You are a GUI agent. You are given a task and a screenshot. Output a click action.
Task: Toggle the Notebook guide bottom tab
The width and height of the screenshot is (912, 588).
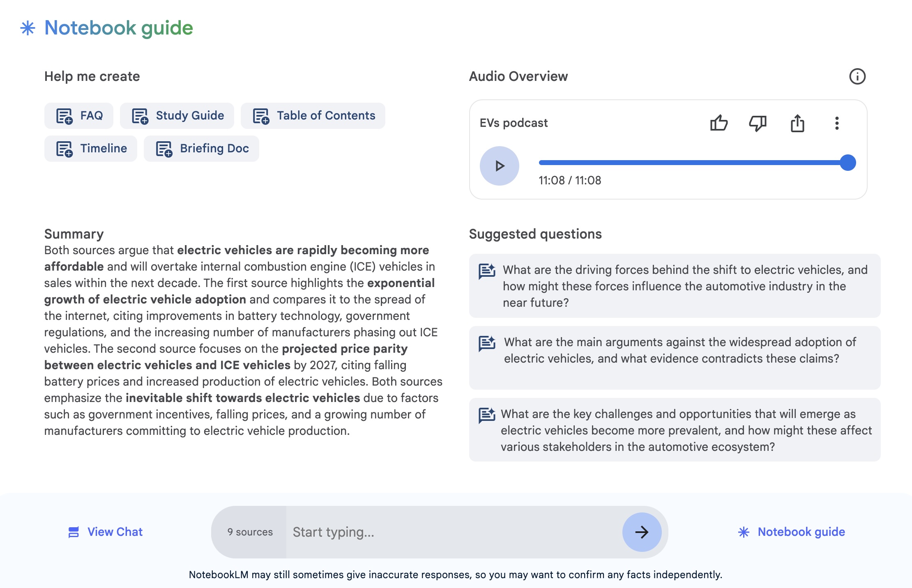point(791,532)
